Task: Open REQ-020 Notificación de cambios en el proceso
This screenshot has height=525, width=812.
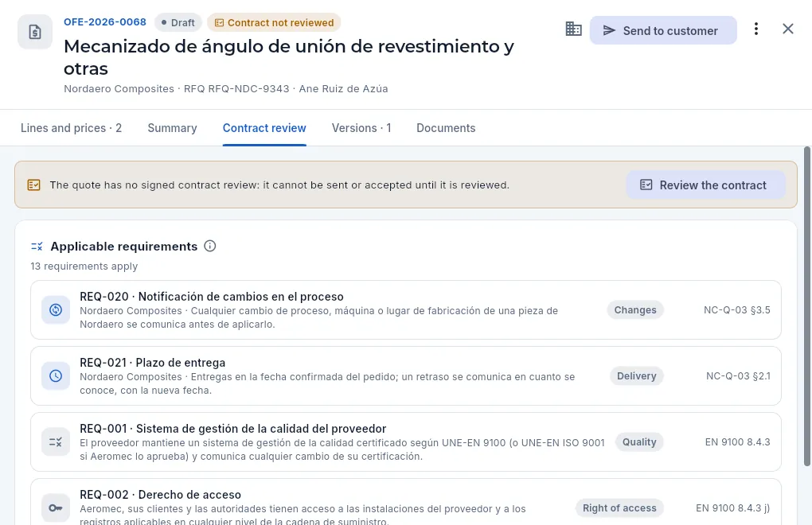Action: (406, 309)
